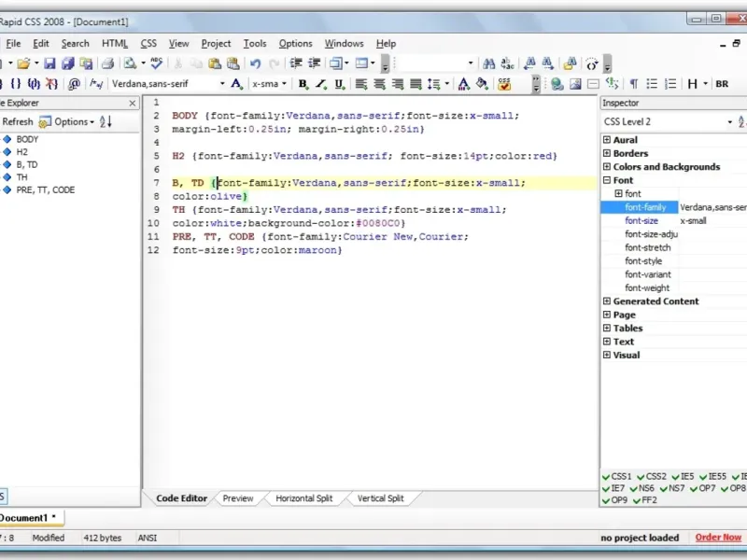The height and width of the screenshot is (560, 747).
Task: Open the x-small font size dropdown
Action: (x=286, y=84)
